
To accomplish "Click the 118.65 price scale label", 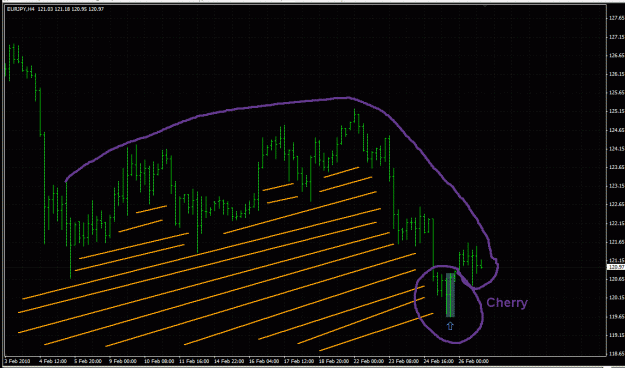I will pos(617,354).
